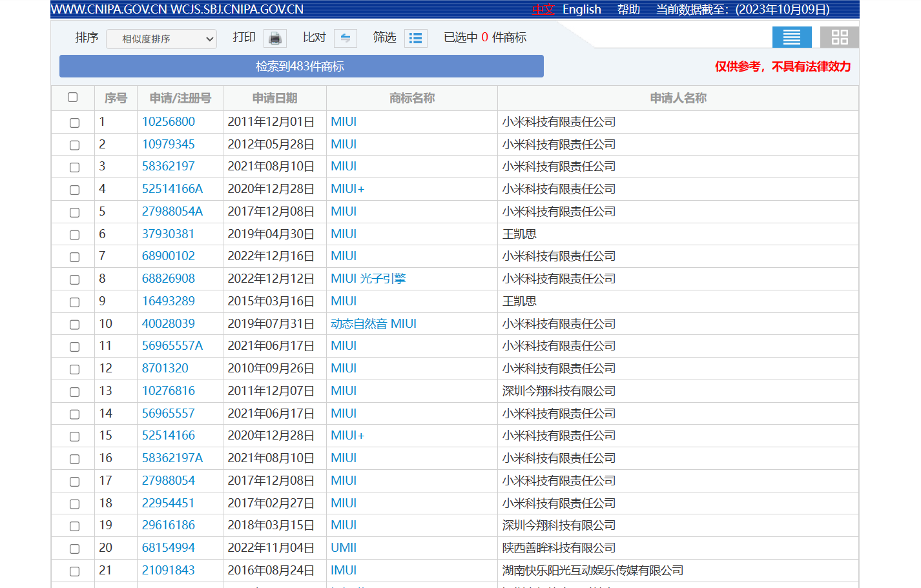
Task: Switch to list view layout icon
Action: click(792, 37)
